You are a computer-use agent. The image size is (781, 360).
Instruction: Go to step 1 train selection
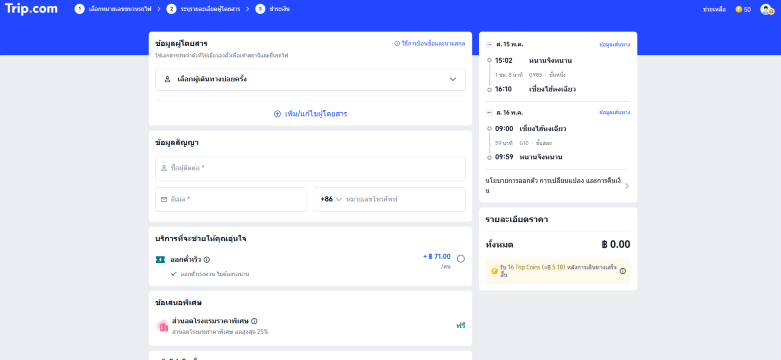(113, 9)
